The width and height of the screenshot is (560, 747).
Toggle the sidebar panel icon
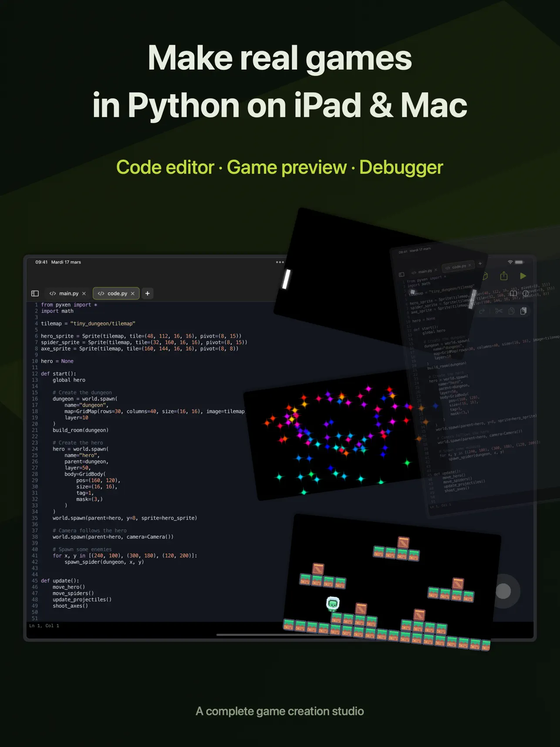point(35,293)
